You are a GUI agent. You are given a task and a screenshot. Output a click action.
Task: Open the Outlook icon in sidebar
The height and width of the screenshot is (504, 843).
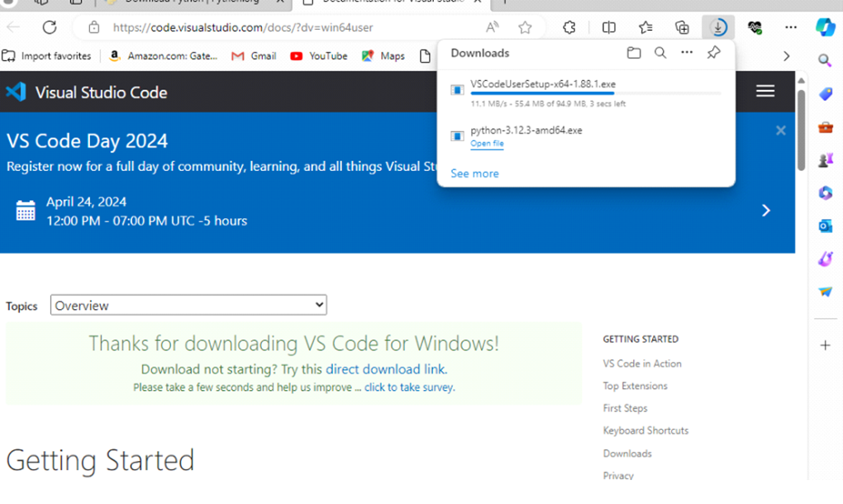pyautogui.click(x=825, y=226)
